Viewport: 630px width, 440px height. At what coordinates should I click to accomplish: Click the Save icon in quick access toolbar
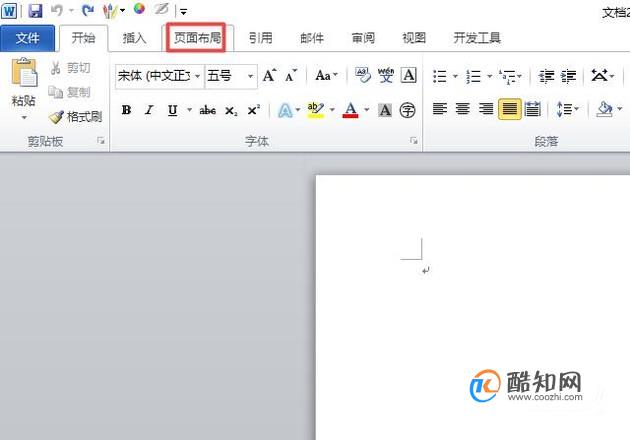pyautogui.click(x=35, y=10)
